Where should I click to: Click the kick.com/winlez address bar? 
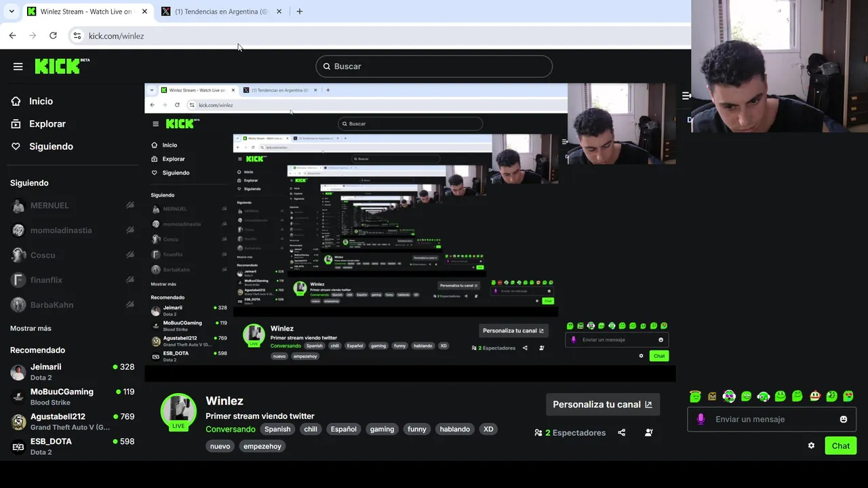pyautogui.click(x=380, y=36)
